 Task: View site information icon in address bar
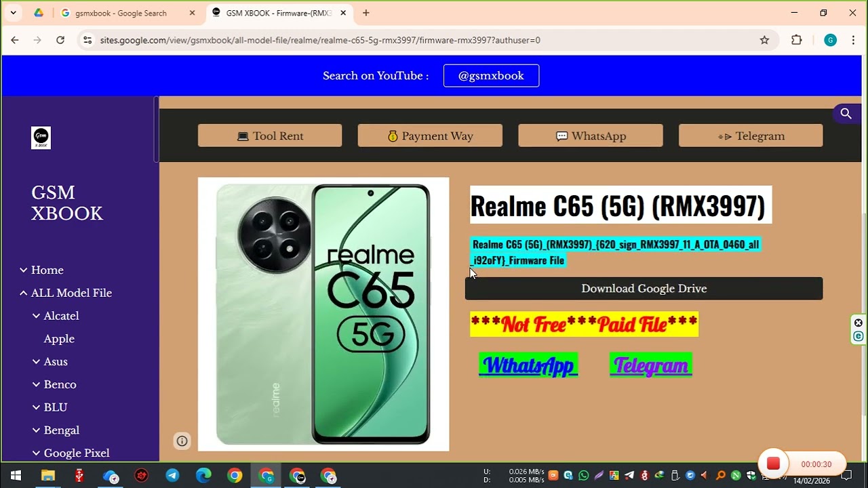click(87, 40)
